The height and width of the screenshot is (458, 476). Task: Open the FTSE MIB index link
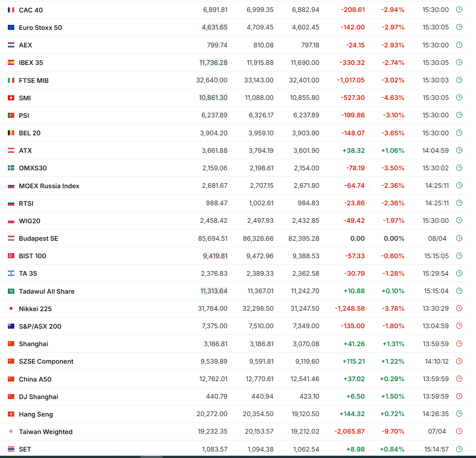coord(34,81)
